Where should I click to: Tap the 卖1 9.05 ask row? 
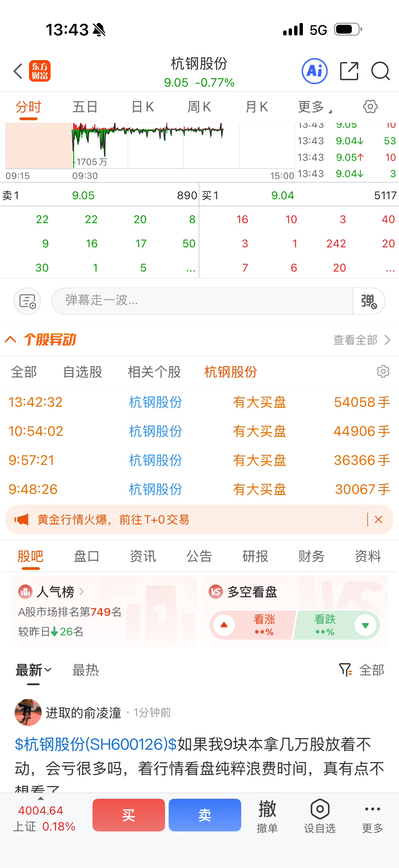[99, 196]
